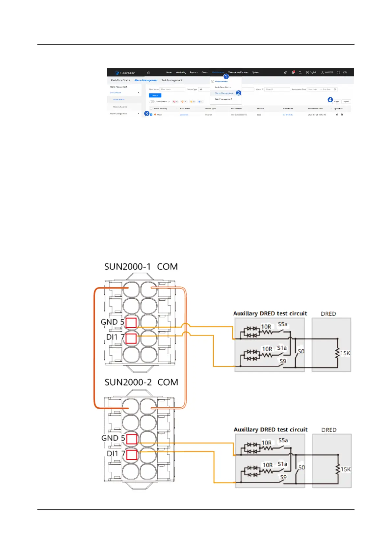Select Historical Alarms in sidebar
The image size is (392, 554).
[120, 107]
